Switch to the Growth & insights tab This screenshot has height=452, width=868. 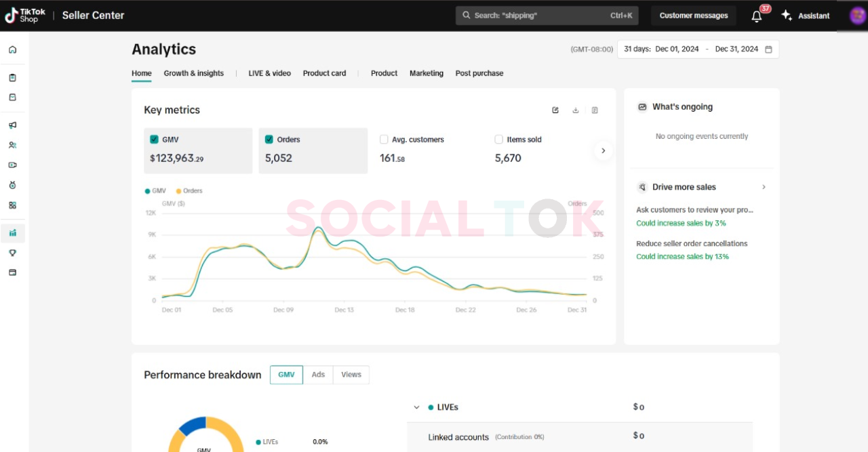pos(193,73)
